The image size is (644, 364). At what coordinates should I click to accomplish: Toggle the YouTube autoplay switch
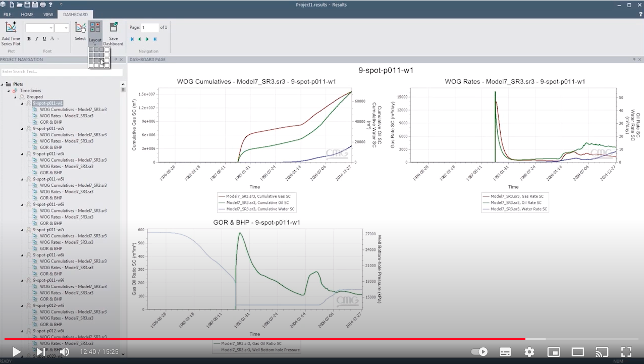[479, 352]
